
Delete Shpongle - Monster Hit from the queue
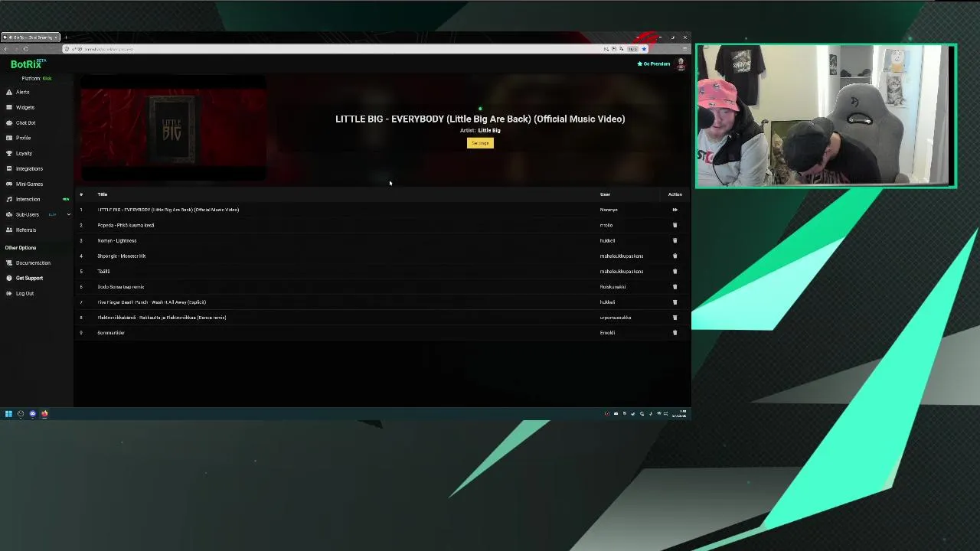tap(675, 256)
